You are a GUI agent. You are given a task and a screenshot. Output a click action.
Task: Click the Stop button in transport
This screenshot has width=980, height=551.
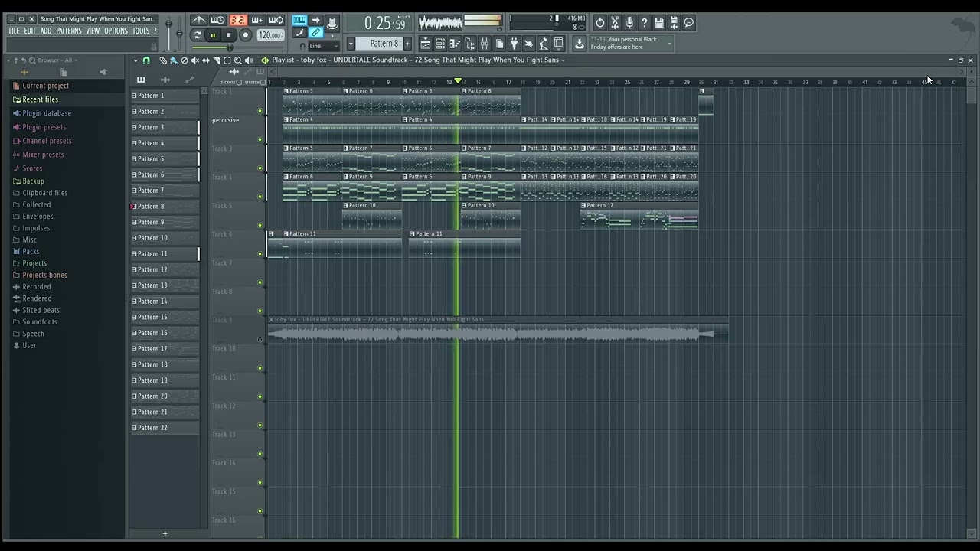[x=229, y=35]
